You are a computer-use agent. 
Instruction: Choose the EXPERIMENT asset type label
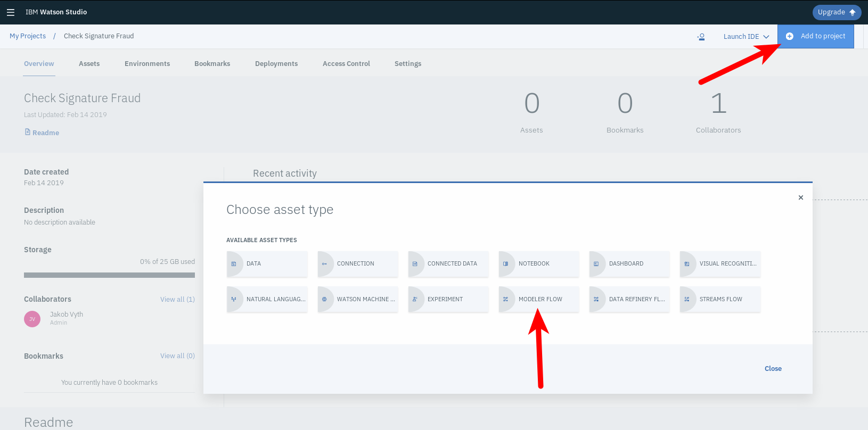(x=445, y=300)
